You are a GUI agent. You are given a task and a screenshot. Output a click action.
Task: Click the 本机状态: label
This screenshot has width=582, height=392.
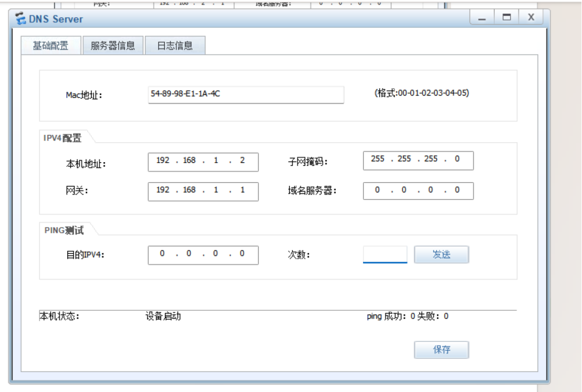click(x=59, y=316)
